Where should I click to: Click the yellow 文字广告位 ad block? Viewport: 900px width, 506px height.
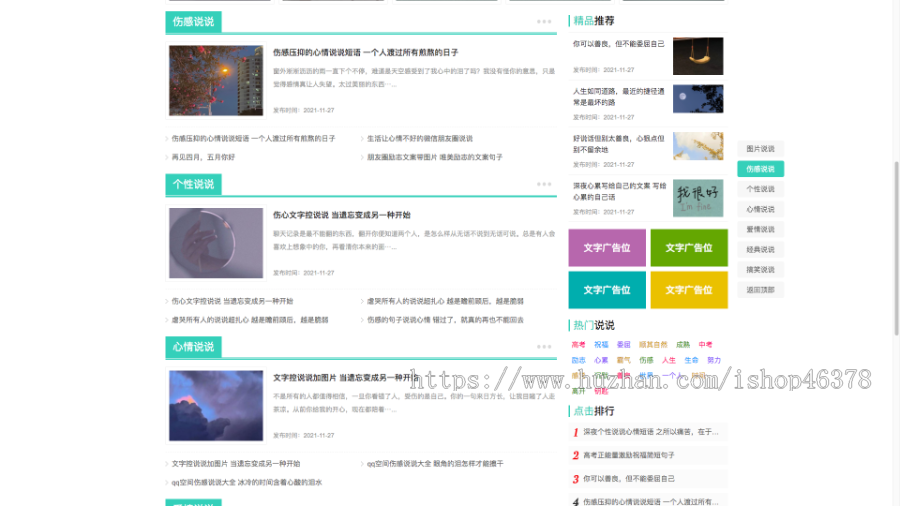click(x=689, y=290)
